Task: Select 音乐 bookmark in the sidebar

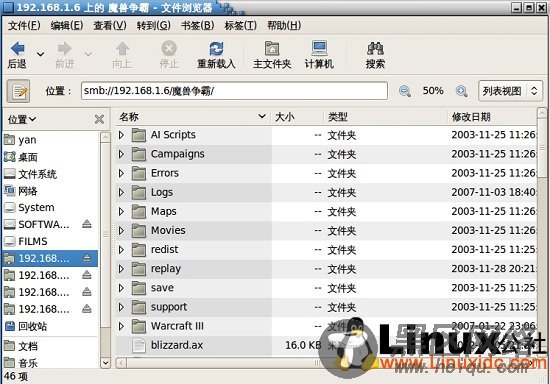Action: [x=50, y=363]
